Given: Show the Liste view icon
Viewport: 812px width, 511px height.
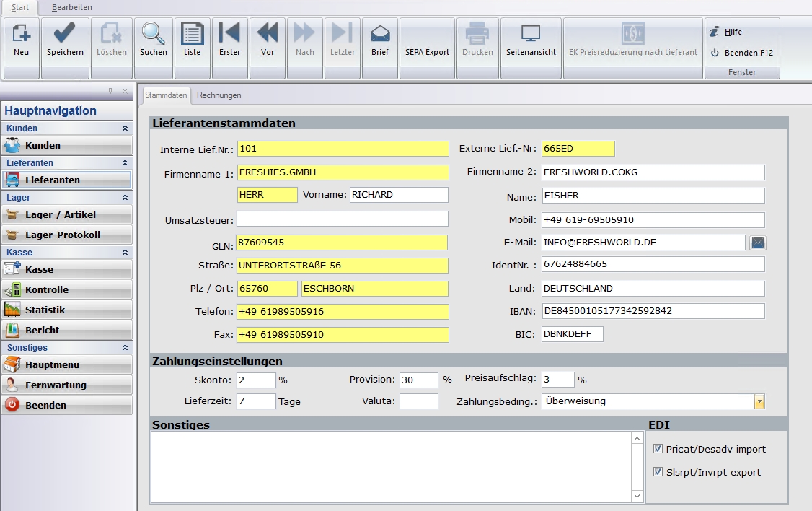Looking at the screenshot, I should [192, 40].
